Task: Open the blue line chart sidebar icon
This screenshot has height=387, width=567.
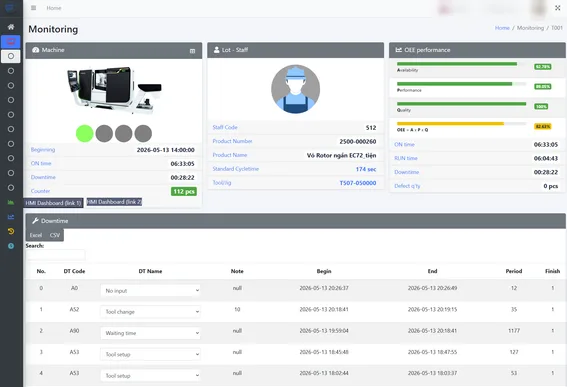Action: (11, 217)
